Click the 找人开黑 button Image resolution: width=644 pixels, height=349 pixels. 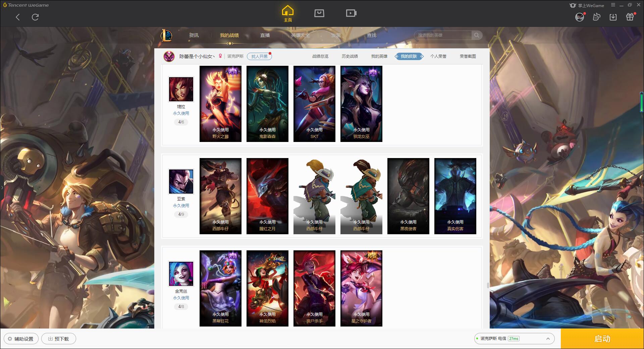point(259,56)
